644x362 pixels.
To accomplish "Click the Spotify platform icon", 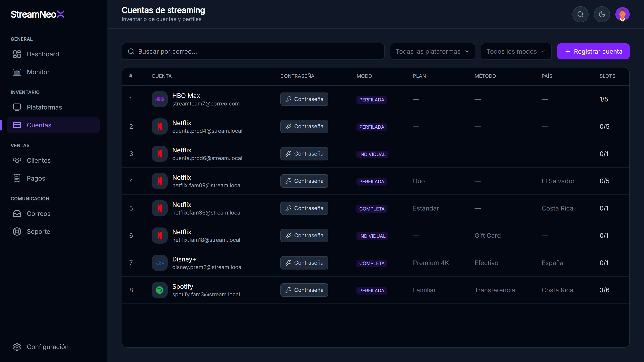I will click(159, 290).
